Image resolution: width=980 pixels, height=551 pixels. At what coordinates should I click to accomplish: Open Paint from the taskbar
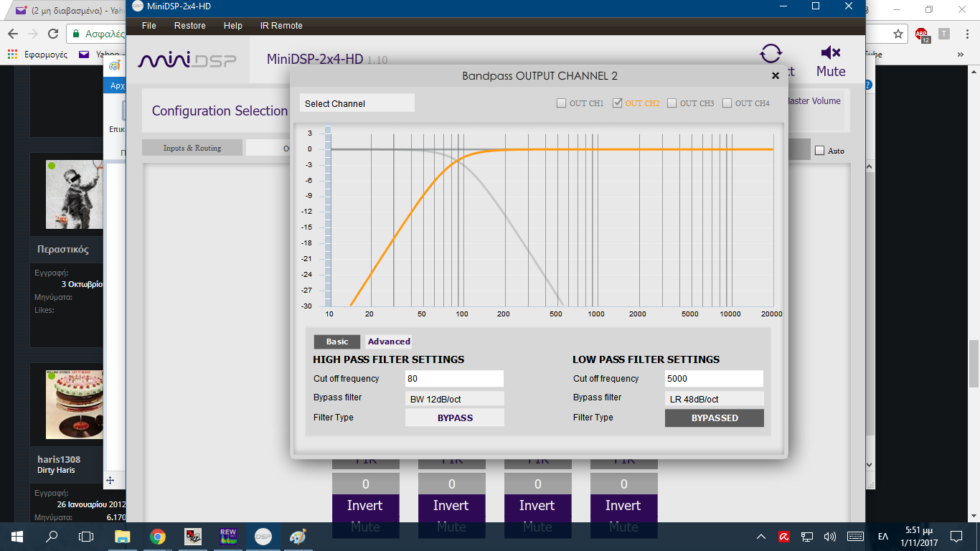click(297, 537)
